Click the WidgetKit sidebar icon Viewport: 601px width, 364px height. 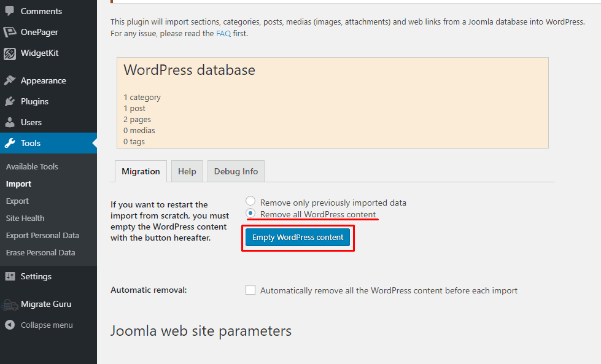(10, 53)
